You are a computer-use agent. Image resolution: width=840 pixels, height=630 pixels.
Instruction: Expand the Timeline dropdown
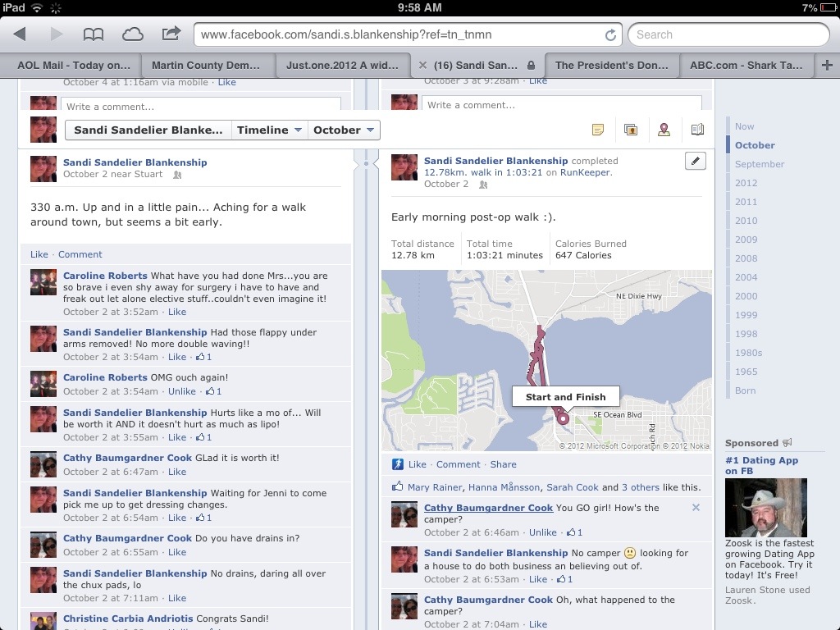[x=269, y=130]
